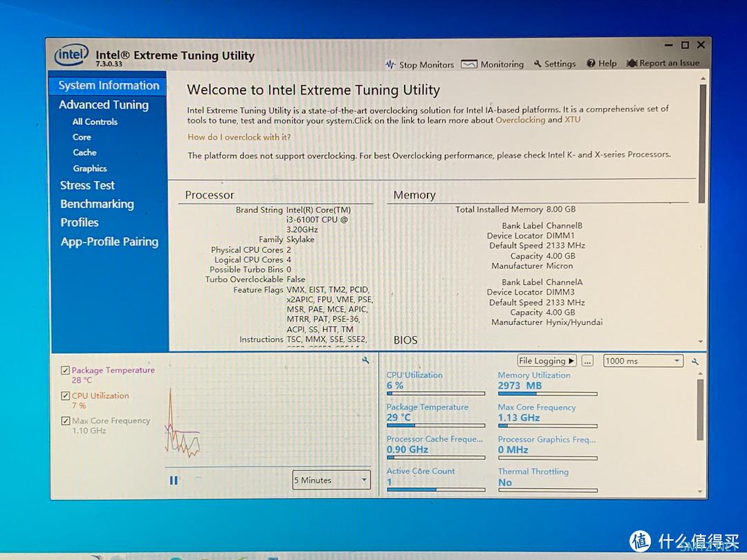This screenshot has height=560, width=747.
Task: Open Monitoring view from the top toolbar
Action: pos(492,64)
